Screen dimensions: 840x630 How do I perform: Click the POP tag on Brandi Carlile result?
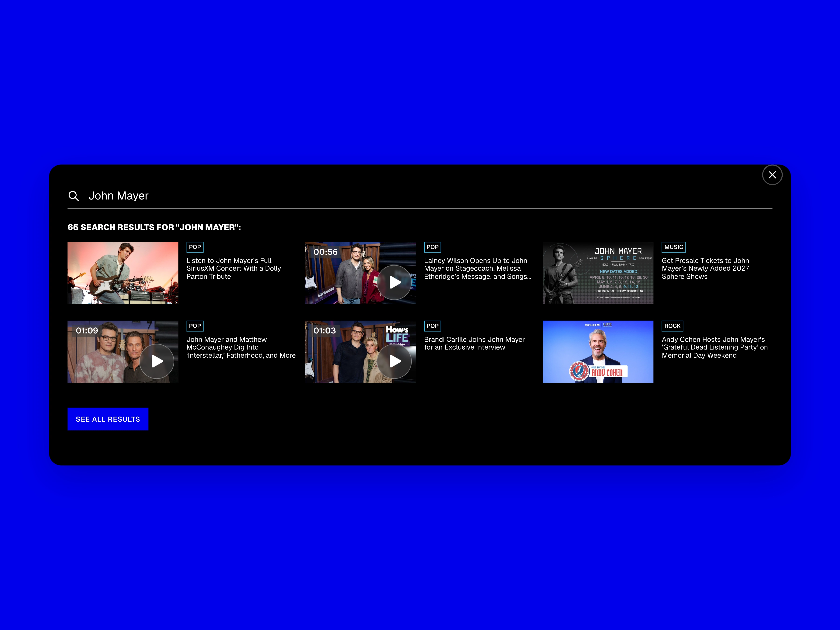(x=433, y=326)
